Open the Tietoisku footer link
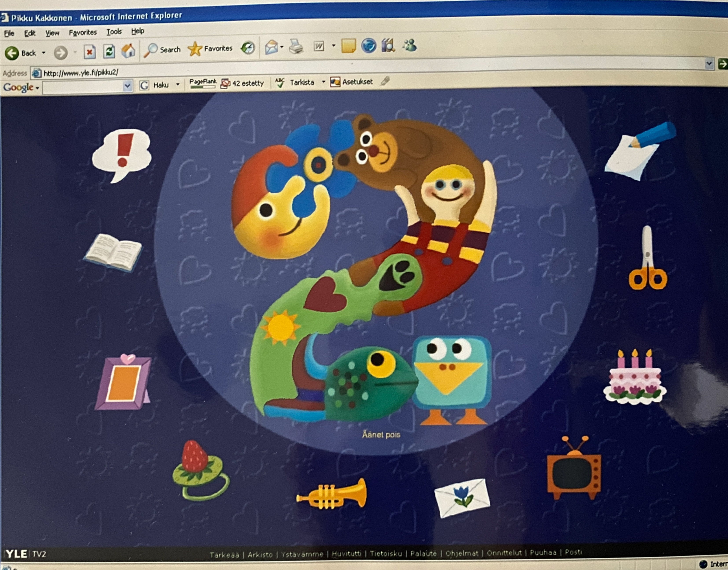The width and height of the screenshot is (728, 570). click(386, 553)
